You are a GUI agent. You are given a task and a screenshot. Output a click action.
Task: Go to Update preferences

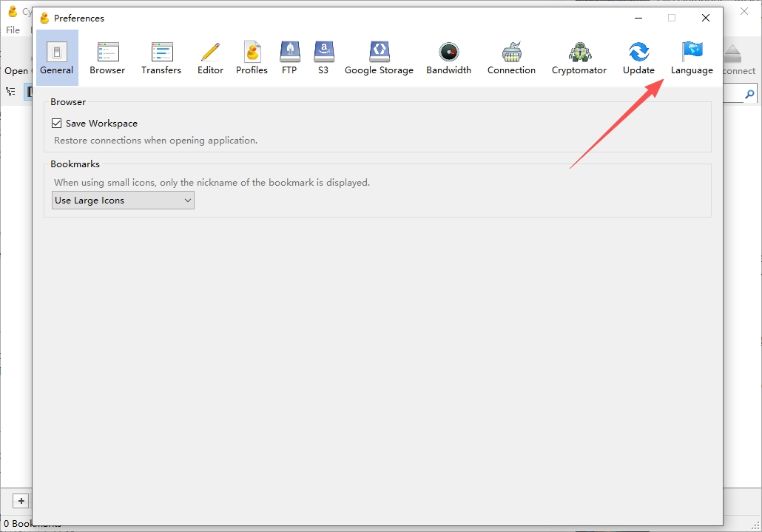point(638,58)
